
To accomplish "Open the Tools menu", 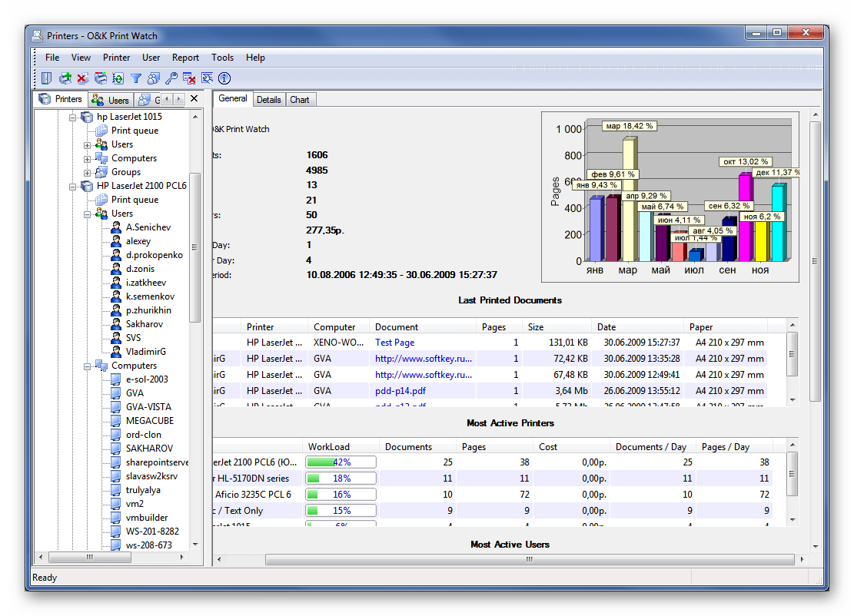I will coord(222,58).
